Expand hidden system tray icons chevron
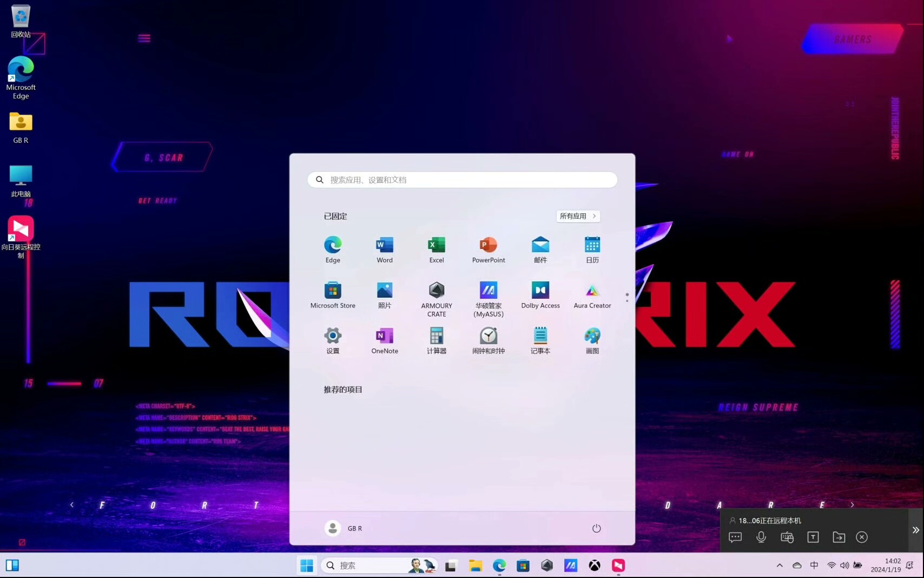This screenshot has width=924, height=578. point(780,566)
